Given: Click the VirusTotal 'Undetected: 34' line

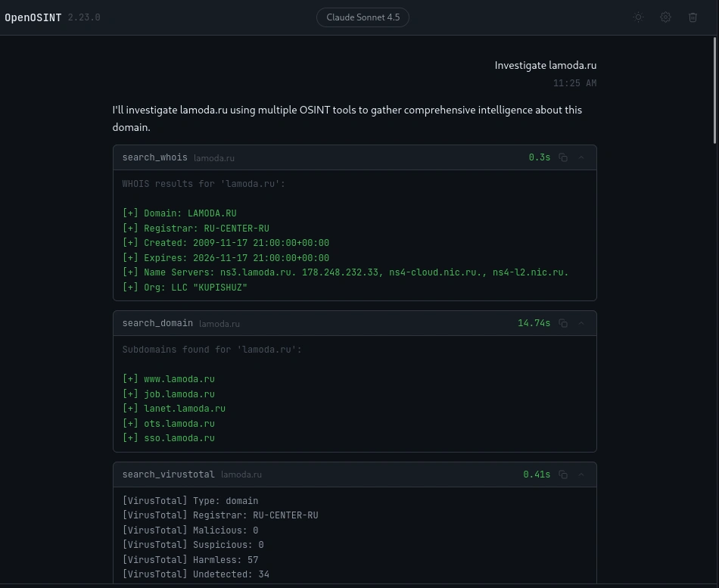Looking at the screenshot, I should pos(196,574).
